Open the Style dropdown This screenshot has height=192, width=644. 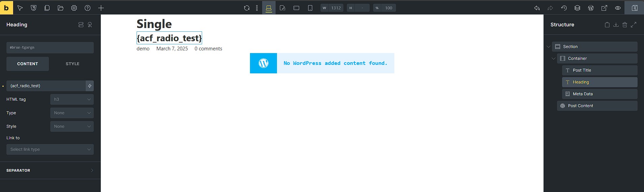72,126
